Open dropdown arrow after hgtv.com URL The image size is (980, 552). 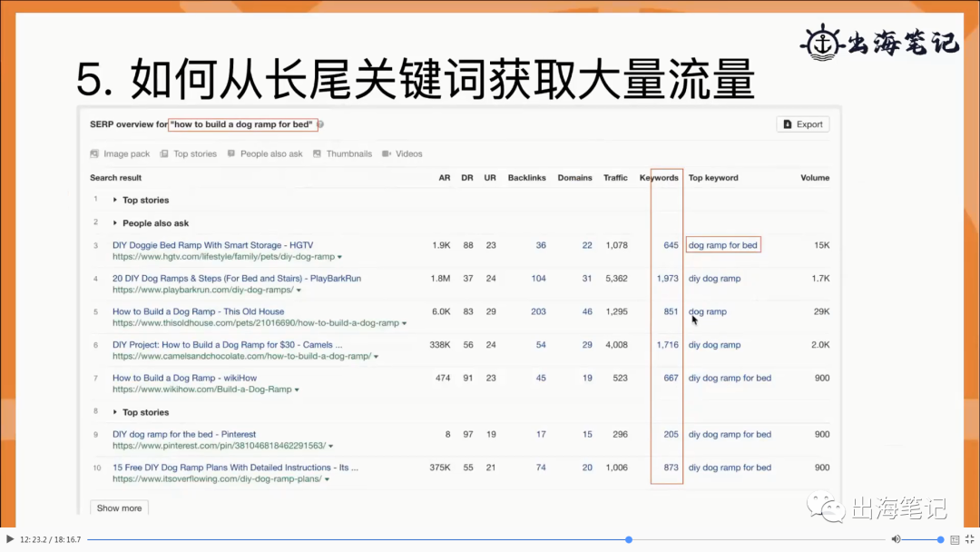point(340,257)
